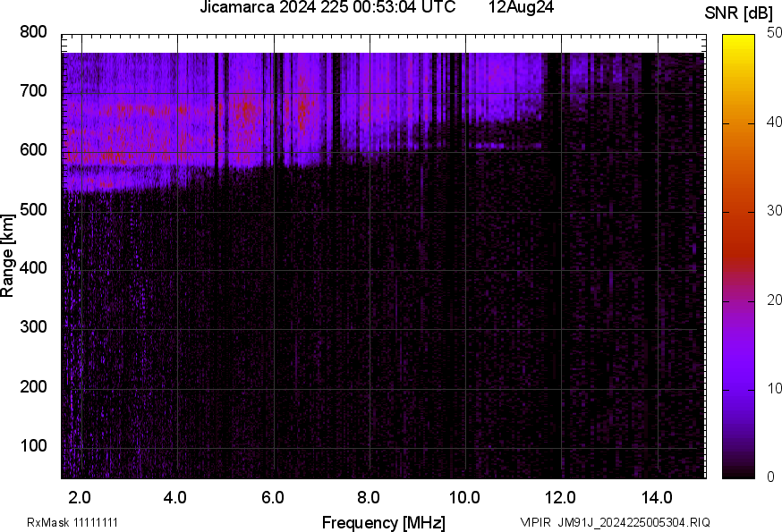Screen dimensions: 782x532
Task: Click the thin echo trace near 10.5 MHz
Action: (504, 146)
